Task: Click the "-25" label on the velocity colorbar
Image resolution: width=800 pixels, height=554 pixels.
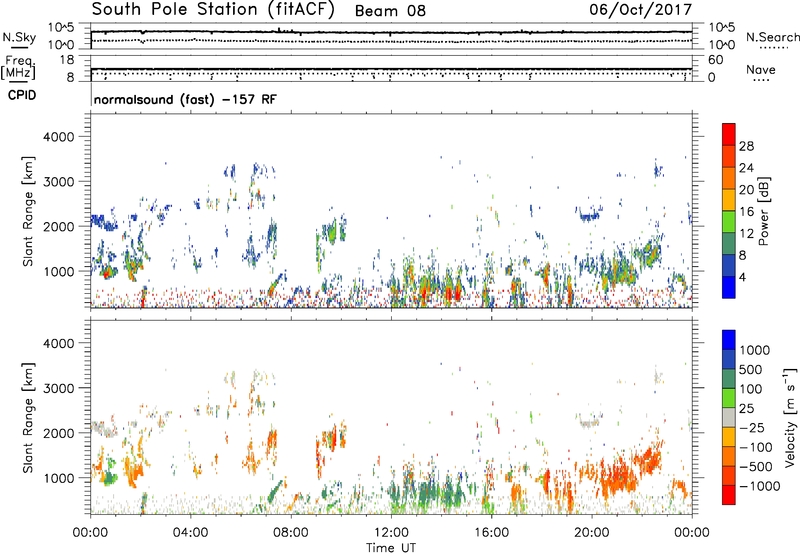Action: click(753, 428)
